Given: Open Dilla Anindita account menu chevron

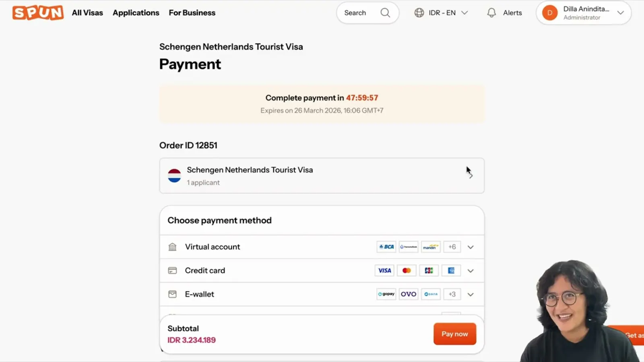Looking at the screenshot, I should pyautogui.click(x=621, y=13).
